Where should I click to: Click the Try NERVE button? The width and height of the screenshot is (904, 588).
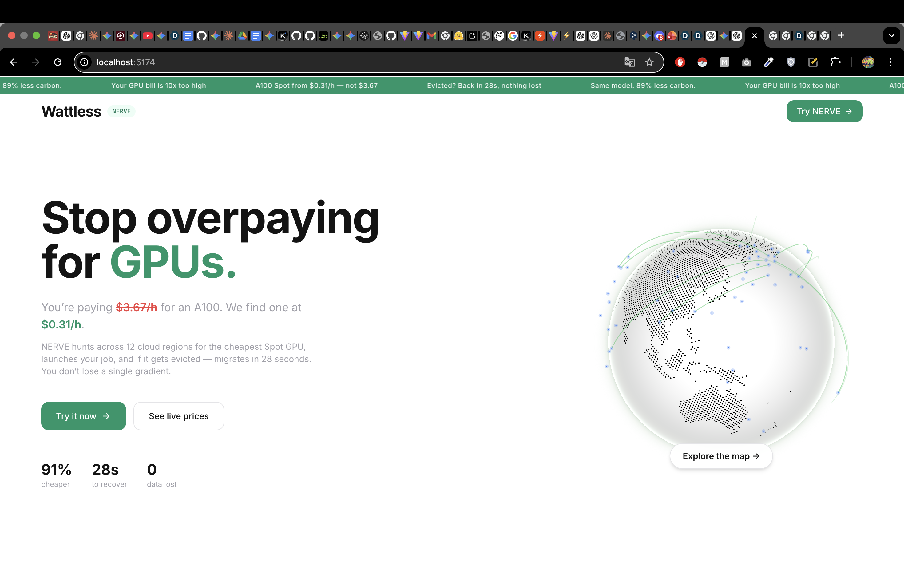pos(824,111)
